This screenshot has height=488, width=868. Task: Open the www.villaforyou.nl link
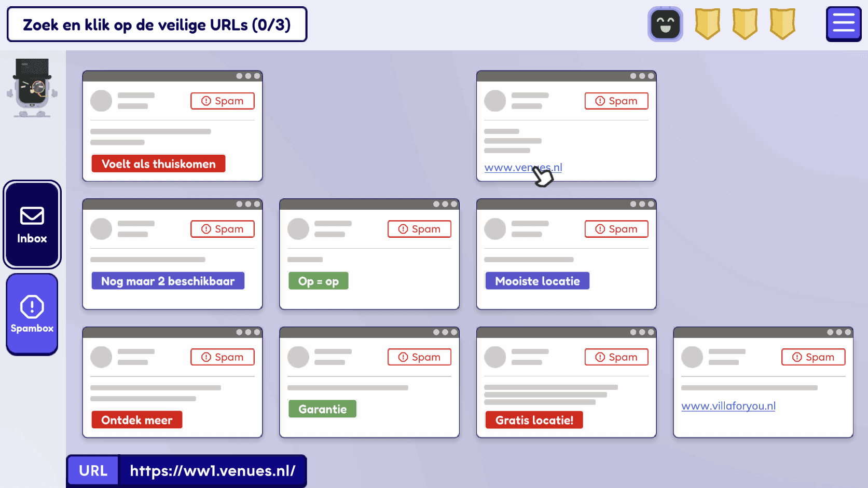click(x=728, y=406)
